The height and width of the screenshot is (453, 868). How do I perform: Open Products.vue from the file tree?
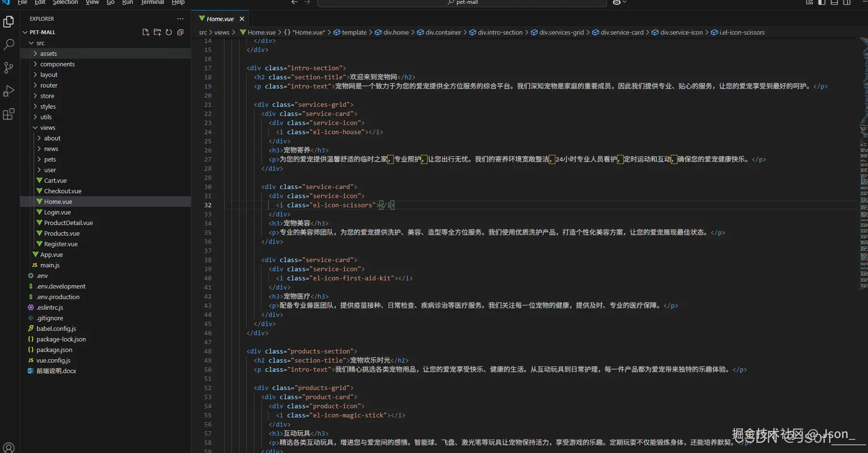(x=62, y=233)
